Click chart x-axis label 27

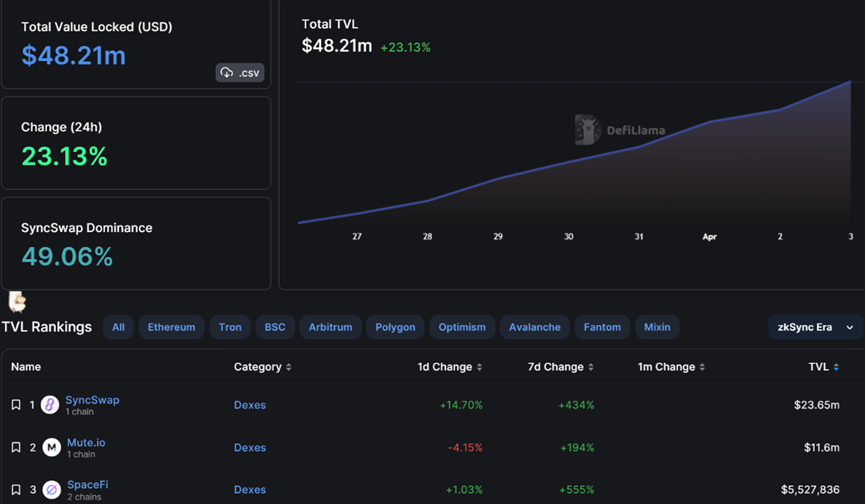click(x=357, y=237)
